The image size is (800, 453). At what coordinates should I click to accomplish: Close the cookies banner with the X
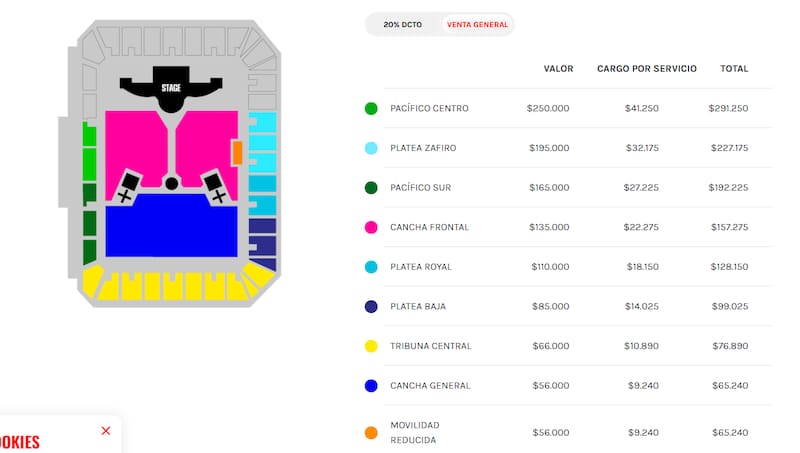(x=106, y=431)
